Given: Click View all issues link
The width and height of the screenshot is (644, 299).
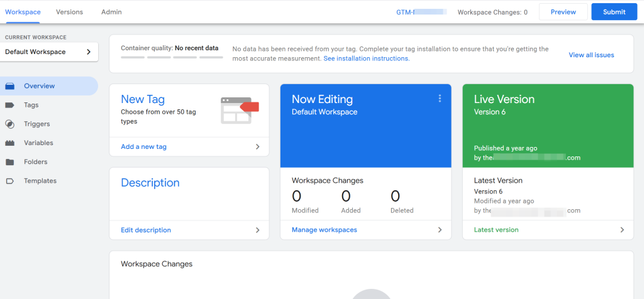Looking at the screenshot, I should (x=591, y=55).
